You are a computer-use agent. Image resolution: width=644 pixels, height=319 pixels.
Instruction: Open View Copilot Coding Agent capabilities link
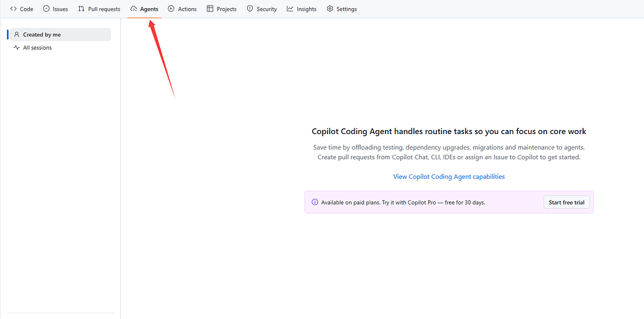449,177
